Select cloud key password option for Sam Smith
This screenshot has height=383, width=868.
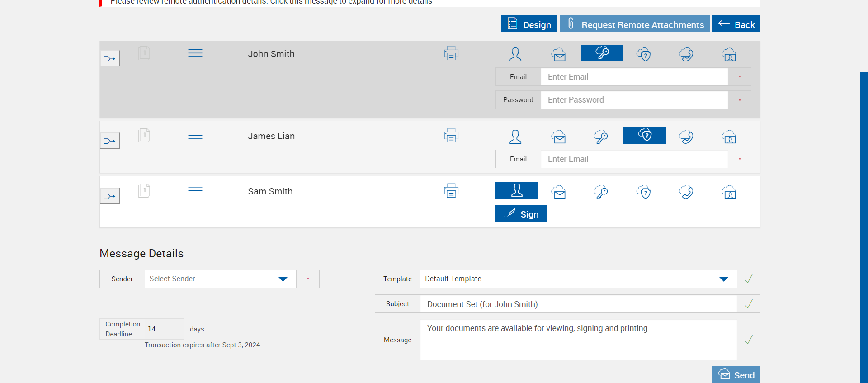click(601, 192)
